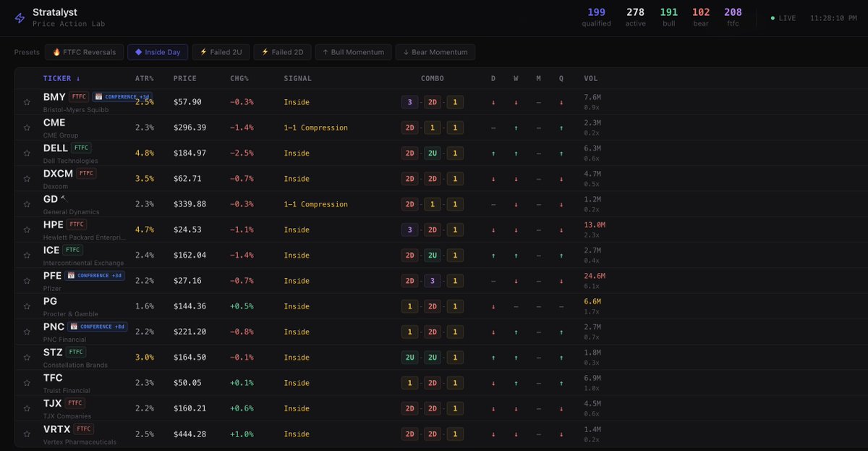The height and width of the screenshot is (451, 868).
Task: Star the GD row as favorite
Action: pyautogui.click(x=27, y=204)
